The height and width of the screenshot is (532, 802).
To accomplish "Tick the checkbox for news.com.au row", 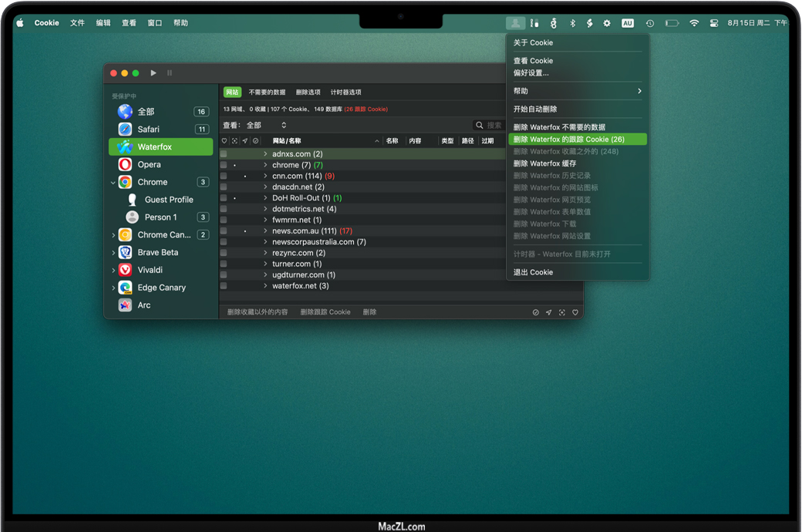I will point(224,231).
